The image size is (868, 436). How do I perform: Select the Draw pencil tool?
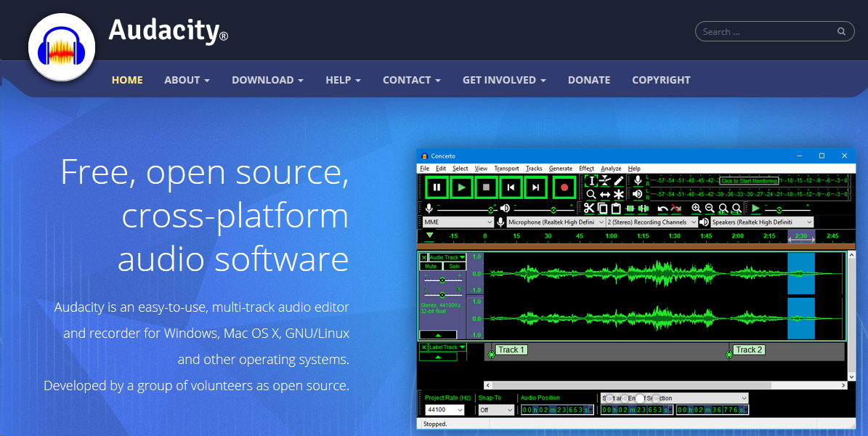click(x=619, y=181)
